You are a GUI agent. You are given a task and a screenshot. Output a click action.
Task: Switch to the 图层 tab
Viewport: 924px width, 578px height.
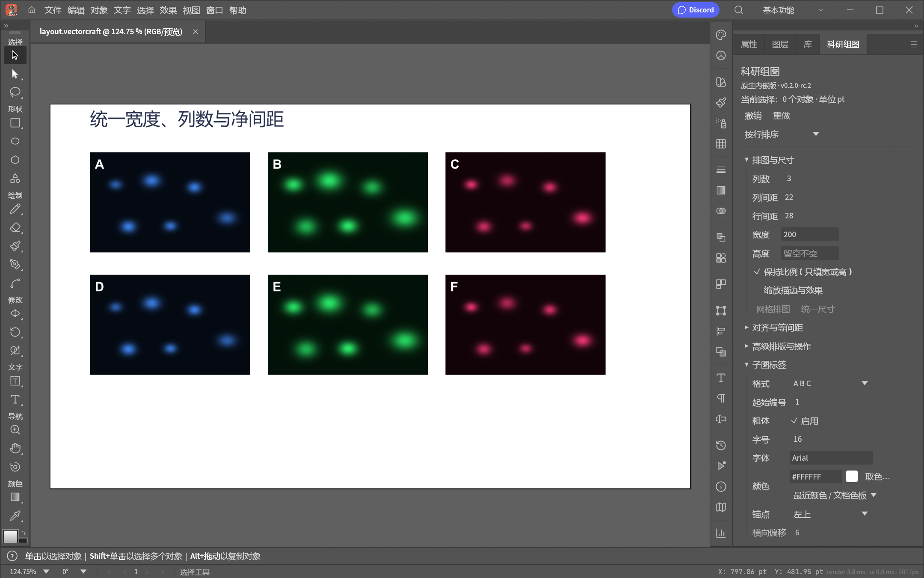780,44
